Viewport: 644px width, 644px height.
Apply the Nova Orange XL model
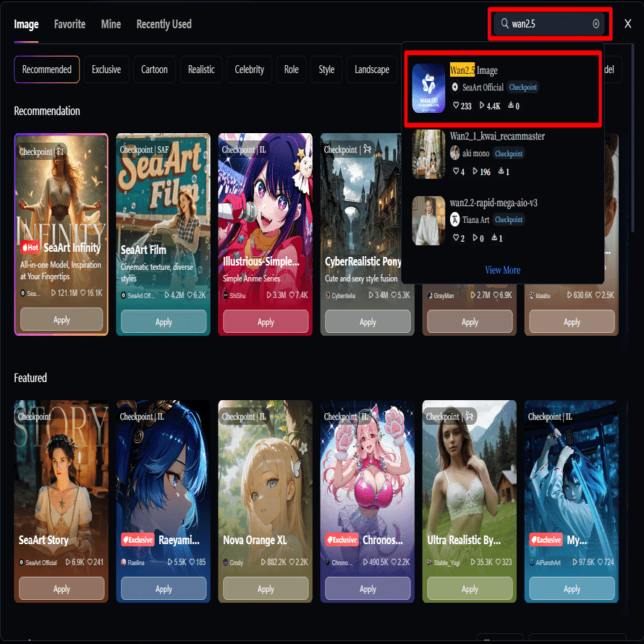click(x=266, y=588)
